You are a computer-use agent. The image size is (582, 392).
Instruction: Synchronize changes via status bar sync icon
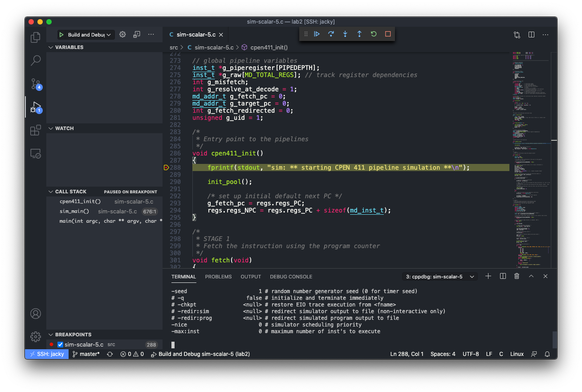(110, 354)
